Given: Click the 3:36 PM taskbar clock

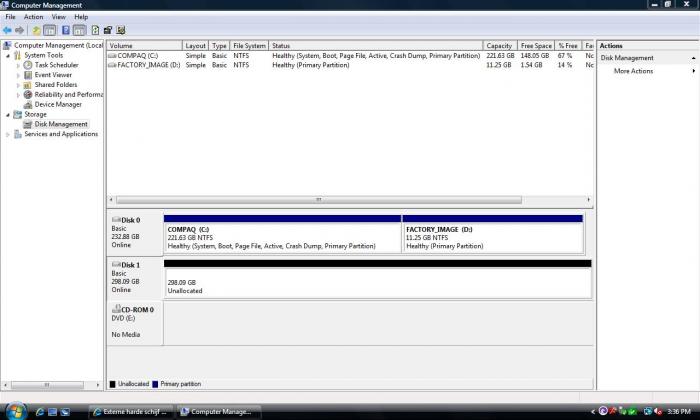Looking at the screenshot, I should point(679,412).
